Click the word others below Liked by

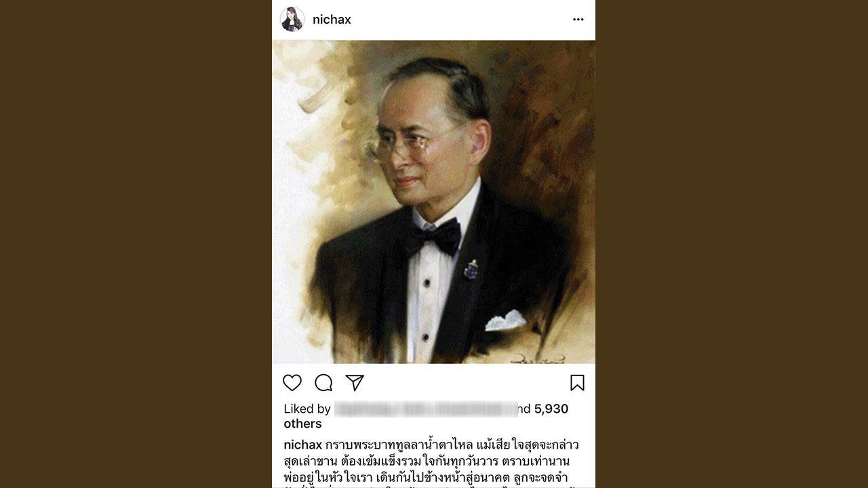click(302, 424)
